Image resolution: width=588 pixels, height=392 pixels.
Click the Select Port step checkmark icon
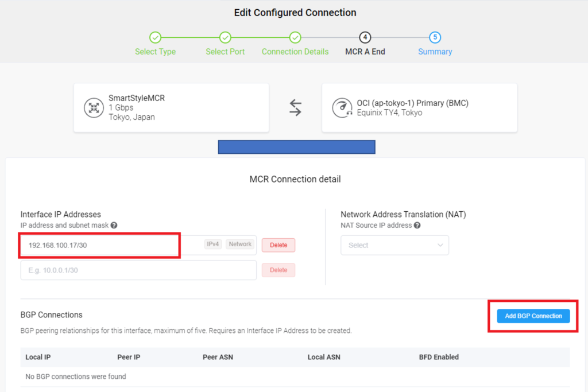pos(225,37)
